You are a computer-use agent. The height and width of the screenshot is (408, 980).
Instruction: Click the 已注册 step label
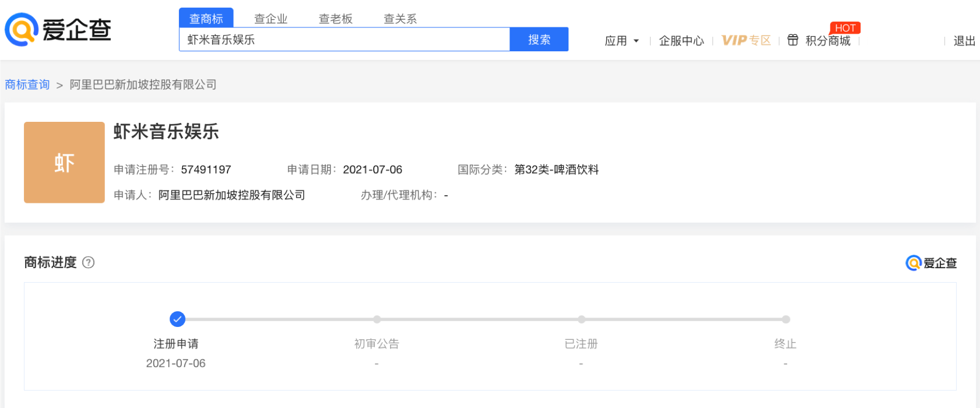point(581,344)
